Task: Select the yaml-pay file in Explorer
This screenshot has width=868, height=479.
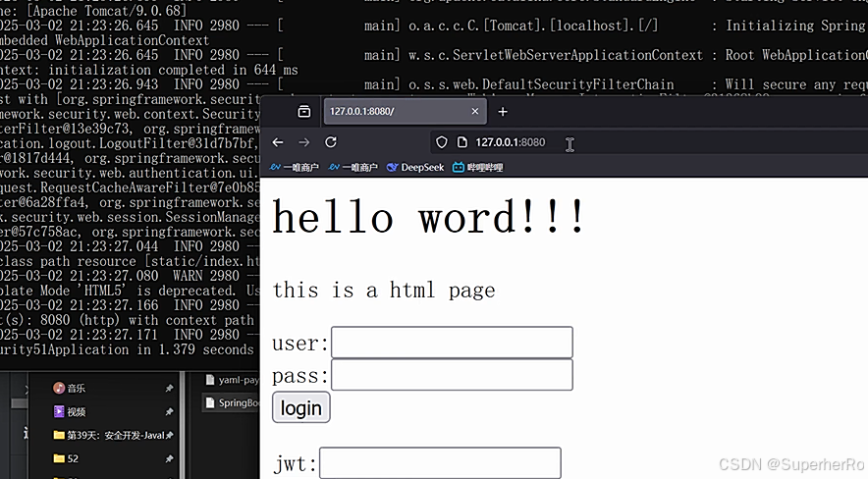Action: [x=232, y=380]
